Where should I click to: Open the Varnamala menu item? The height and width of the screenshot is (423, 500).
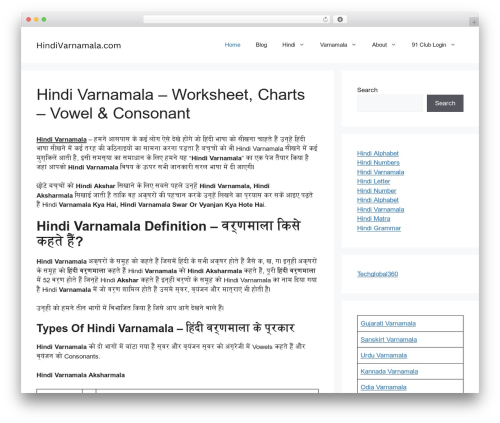point(333,45)
